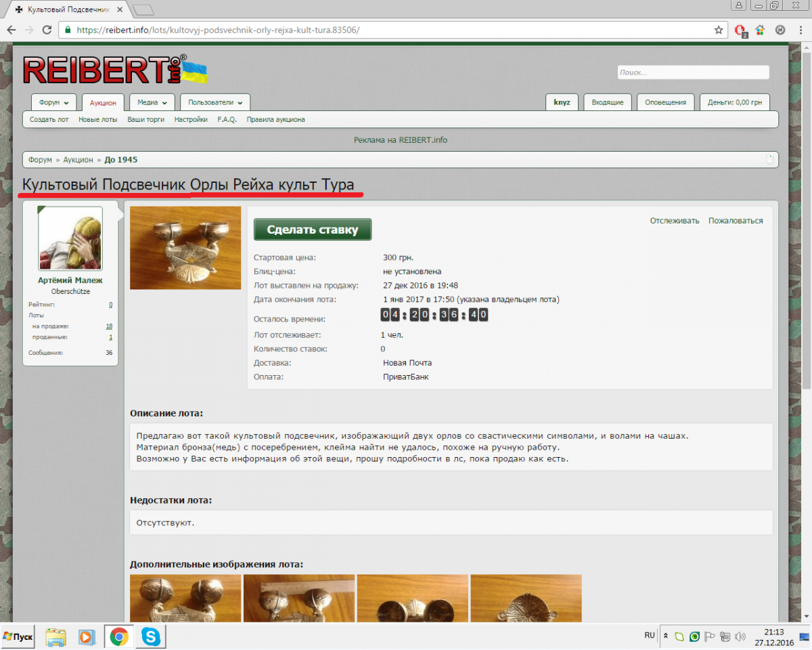The width and height of the screenshot is (812, 650).
Task: Click the small page icon in breadcrumb bar
Action: 769,160
